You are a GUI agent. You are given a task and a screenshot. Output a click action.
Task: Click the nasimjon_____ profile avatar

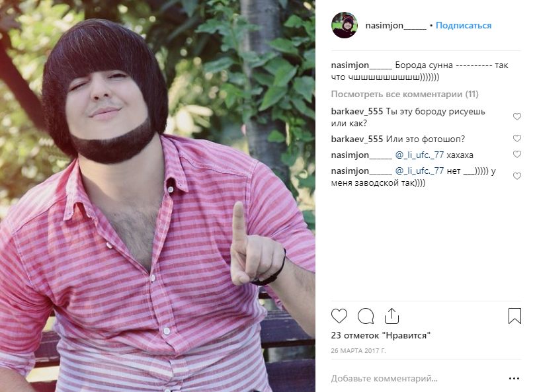coord(345,26)
